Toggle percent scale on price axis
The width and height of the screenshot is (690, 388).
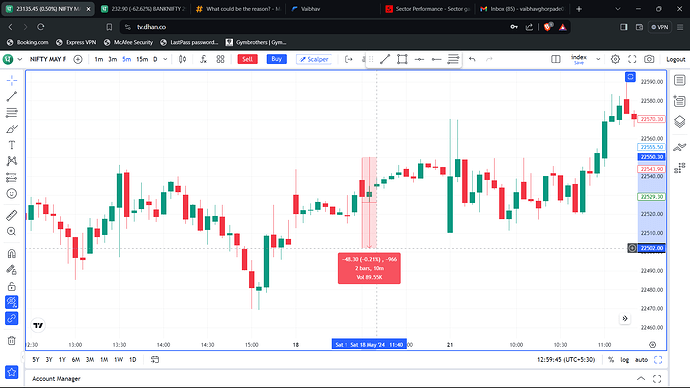(611, 360)
